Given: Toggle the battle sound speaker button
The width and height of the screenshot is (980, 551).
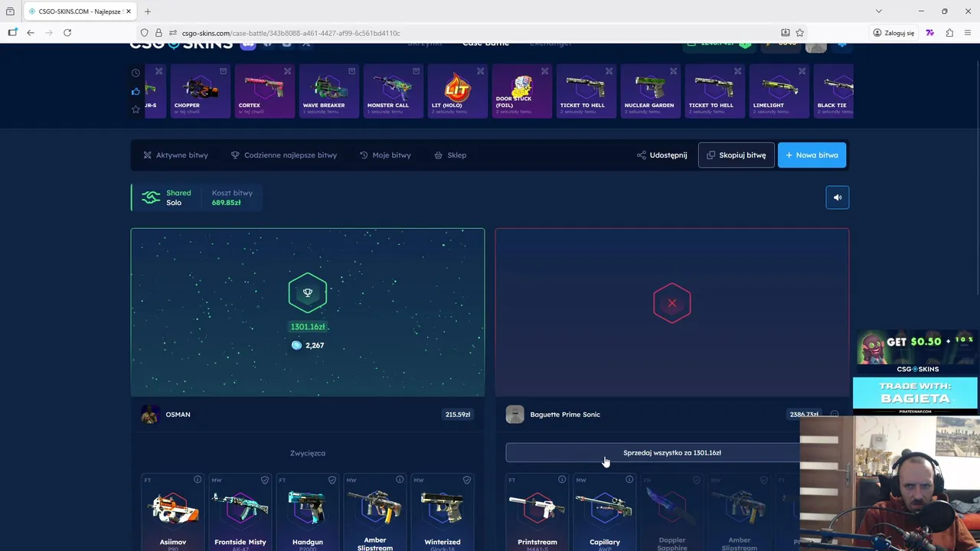Looking at the screenshot, I should 837,197.
